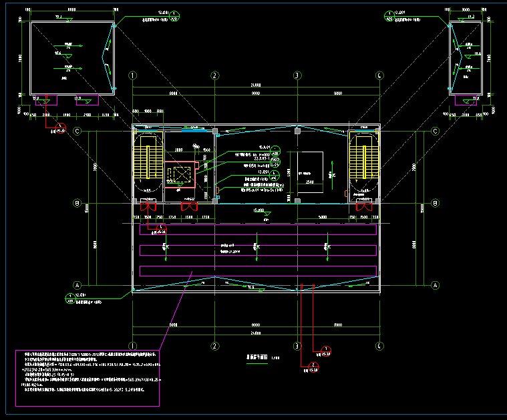Select the red double door under right staircase
Viewport: 507px width, 420px height.
(x=364, y=206)
